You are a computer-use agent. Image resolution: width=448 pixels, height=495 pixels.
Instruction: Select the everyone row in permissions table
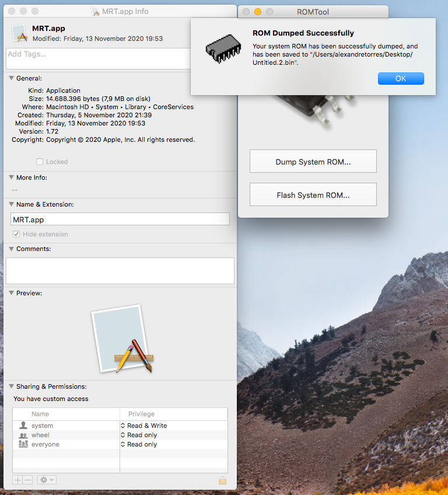tap(120, 444)
